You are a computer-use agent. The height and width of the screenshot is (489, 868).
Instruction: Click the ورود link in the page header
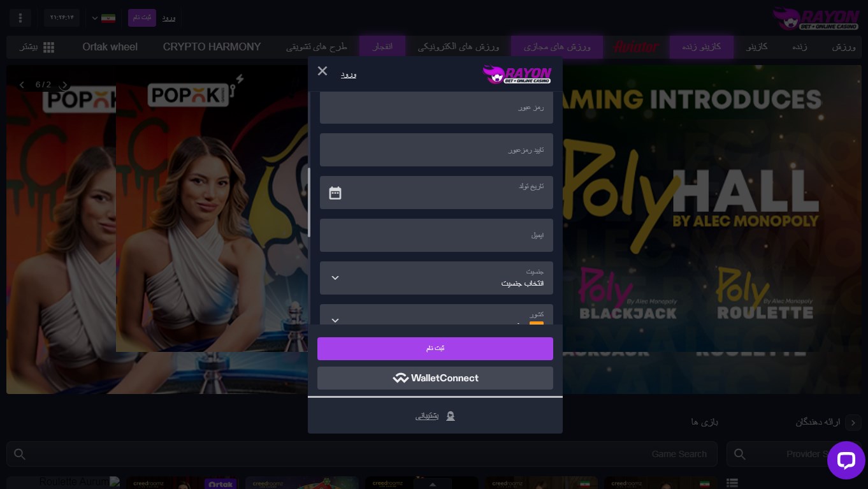[x=168, y=18]
